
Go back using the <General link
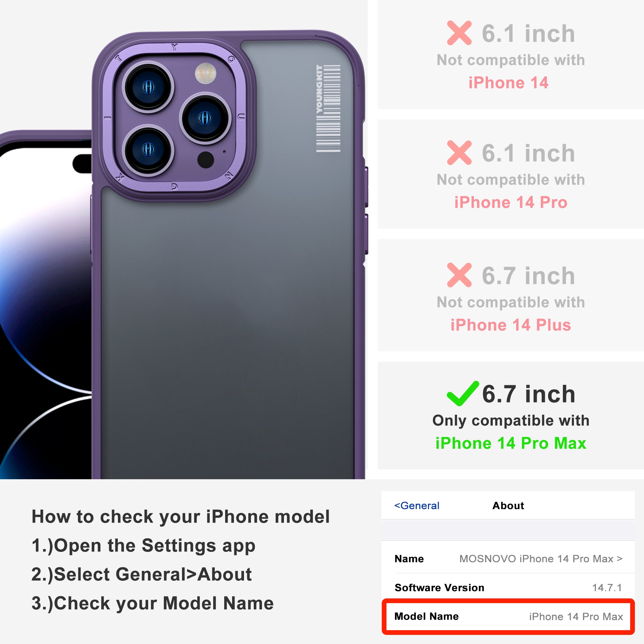coord(417,506)
